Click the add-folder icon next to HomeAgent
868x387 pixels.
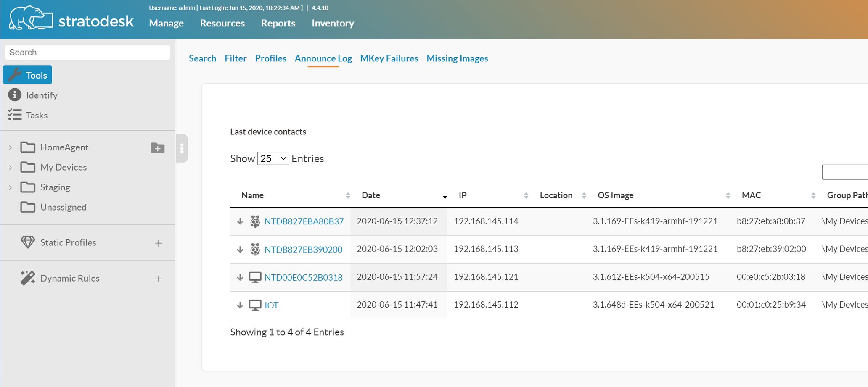pos(158,148)
